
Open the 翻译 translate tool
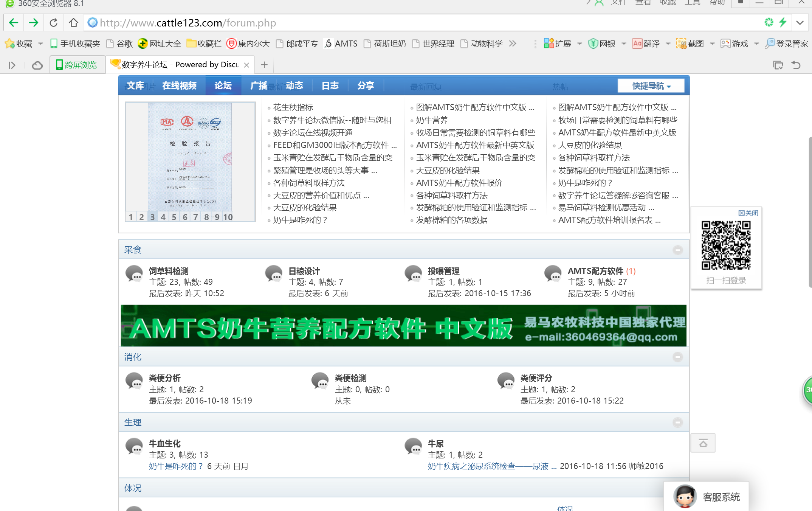(x=646, y=43)
